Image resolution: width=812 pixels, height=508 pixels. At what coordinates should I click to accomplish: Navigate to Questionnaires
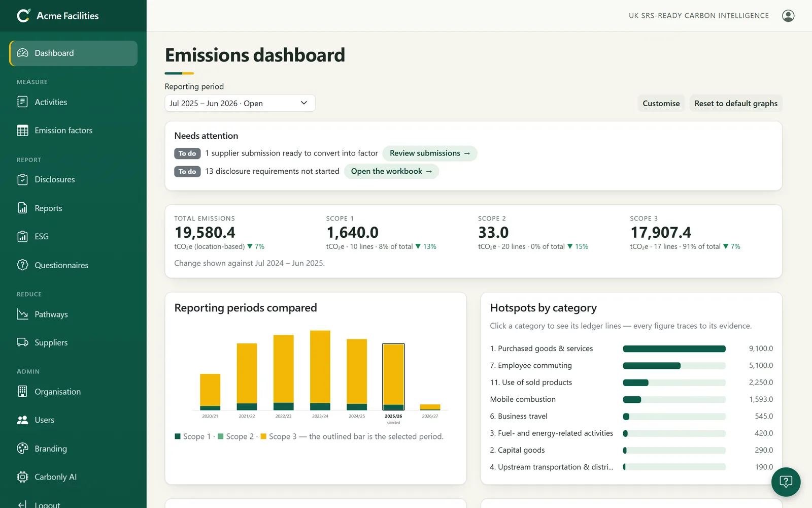[x=73, y=265]
